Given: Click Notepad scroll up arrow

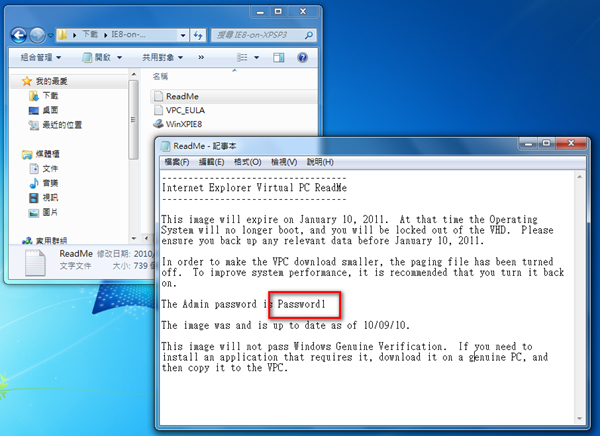Looking at the screenshot, I should (580, 176).
